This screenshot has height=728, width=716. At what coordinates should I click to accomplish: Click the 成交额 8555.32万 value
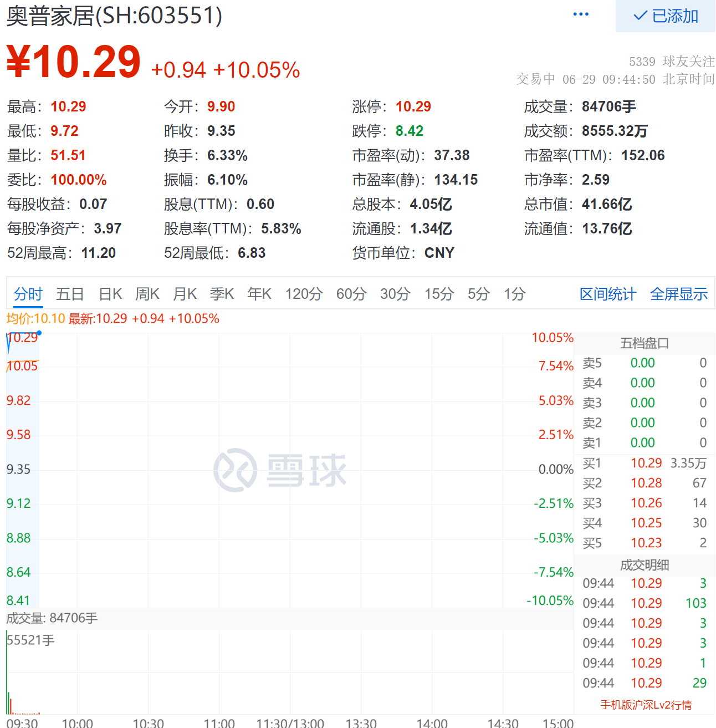[x=615, y=131]
